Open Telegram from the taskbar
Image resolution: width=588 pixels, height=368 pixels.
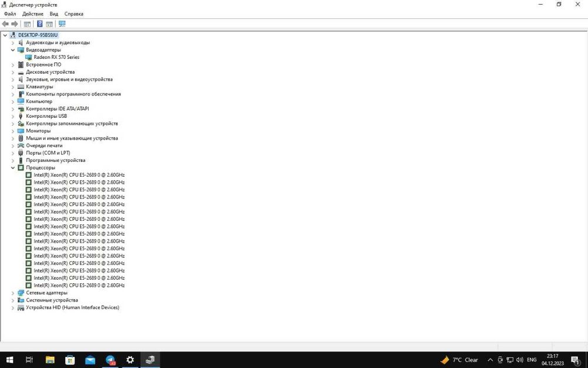pos(111,360)
